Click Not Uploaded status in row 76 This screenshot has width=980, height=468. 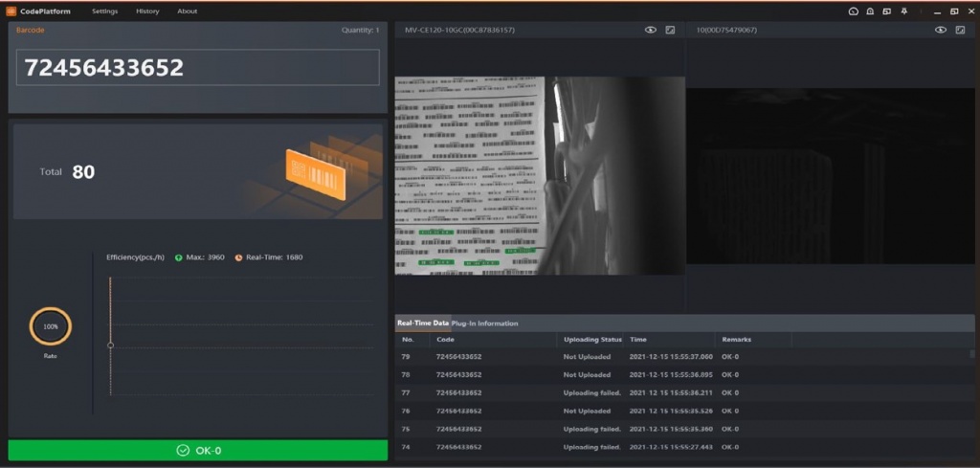click(x=587, y=412)
